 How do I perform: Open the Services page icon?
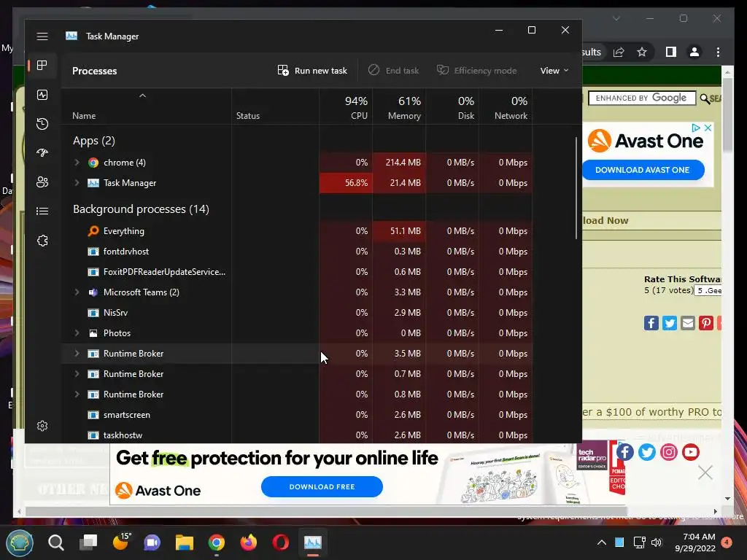42,241
